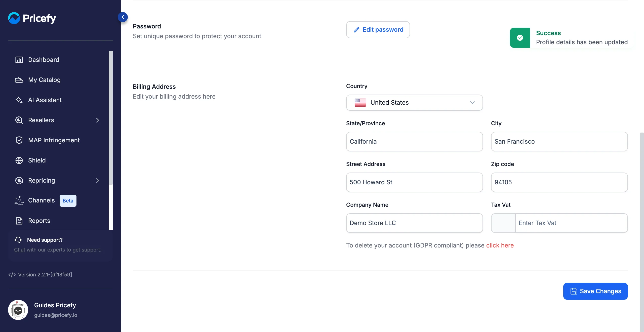Click the Repricing dollar-cycle icon
This screenshot has width=644, height=332.
pos(19,181)
